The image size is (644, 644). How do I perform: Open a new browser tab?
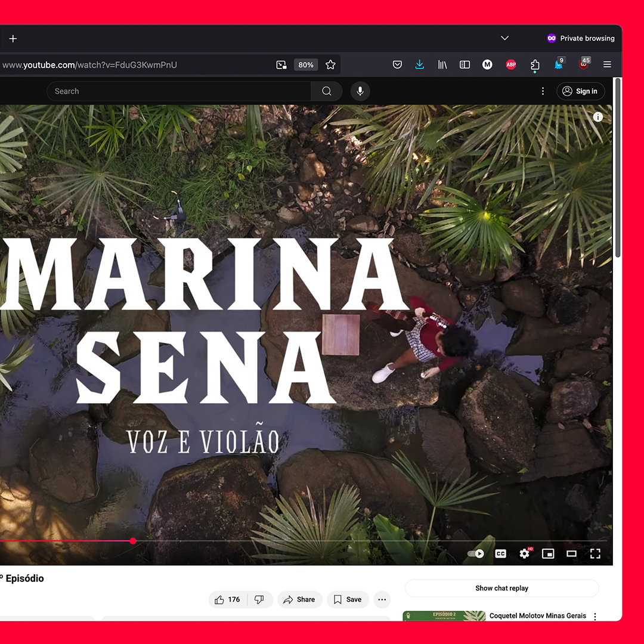pos(13,38)
